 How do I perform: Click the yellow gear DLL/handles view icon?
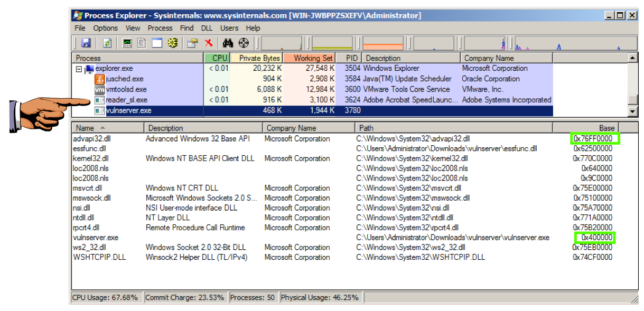[172, 43]
